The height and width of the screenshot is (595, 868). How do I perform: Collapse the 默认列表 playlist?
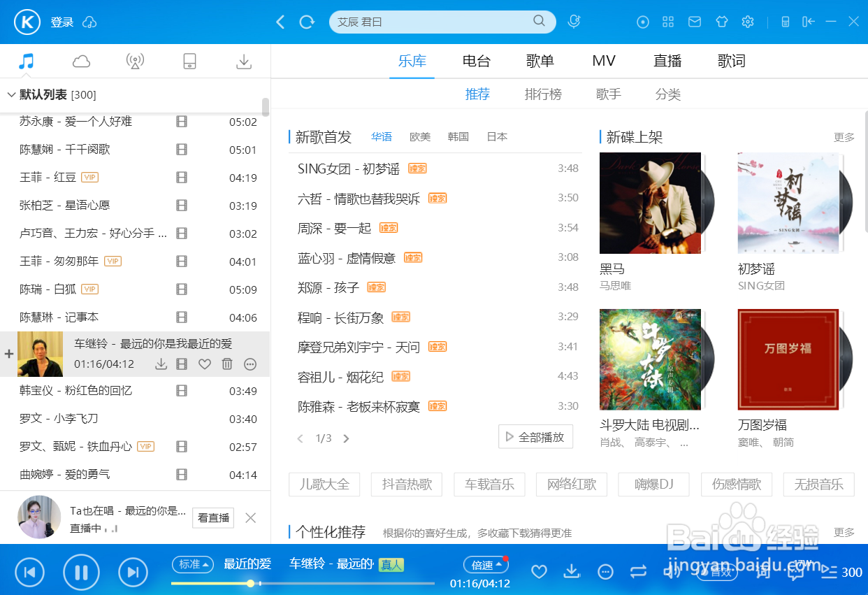(x=11, y=94)
